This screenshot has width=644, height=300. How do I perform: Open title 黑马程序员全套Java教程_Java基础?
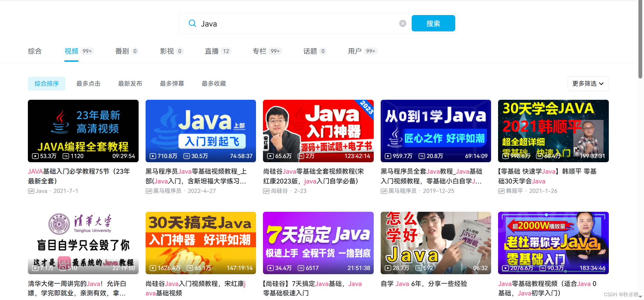click(x=432, y=176)
